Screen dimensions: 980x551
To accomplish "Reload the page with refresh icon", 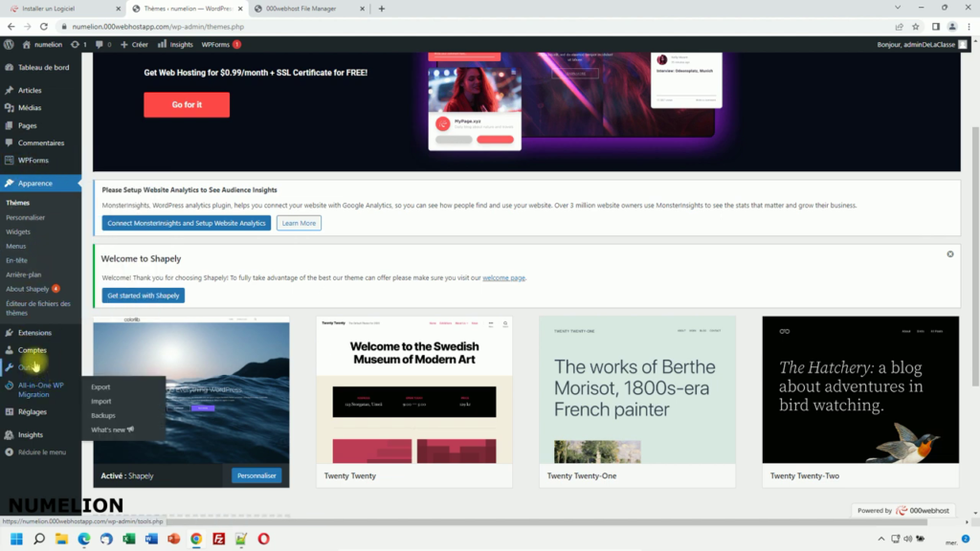I will pyautogui.click(x=44, y=26).
